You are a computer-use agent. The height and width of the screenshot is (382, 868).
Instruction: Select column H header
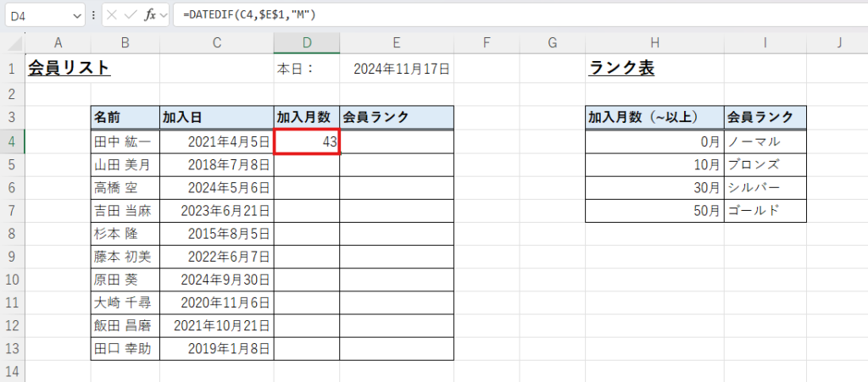654,43
